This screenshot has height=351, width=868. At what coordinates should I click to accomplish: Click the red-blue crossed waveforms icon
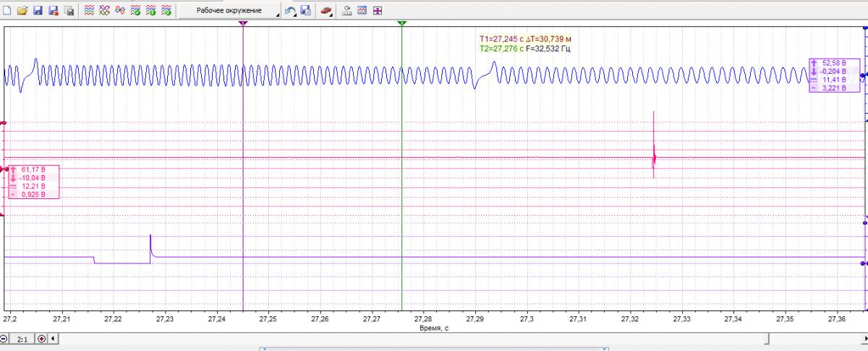(x=105, y=11)
